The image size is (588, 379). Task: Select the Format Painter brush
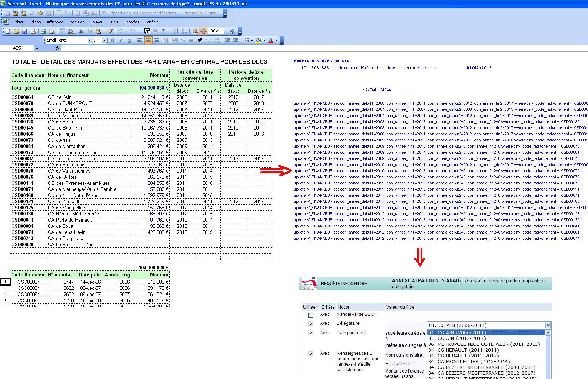pyautogui.click(x=110, y=31)
